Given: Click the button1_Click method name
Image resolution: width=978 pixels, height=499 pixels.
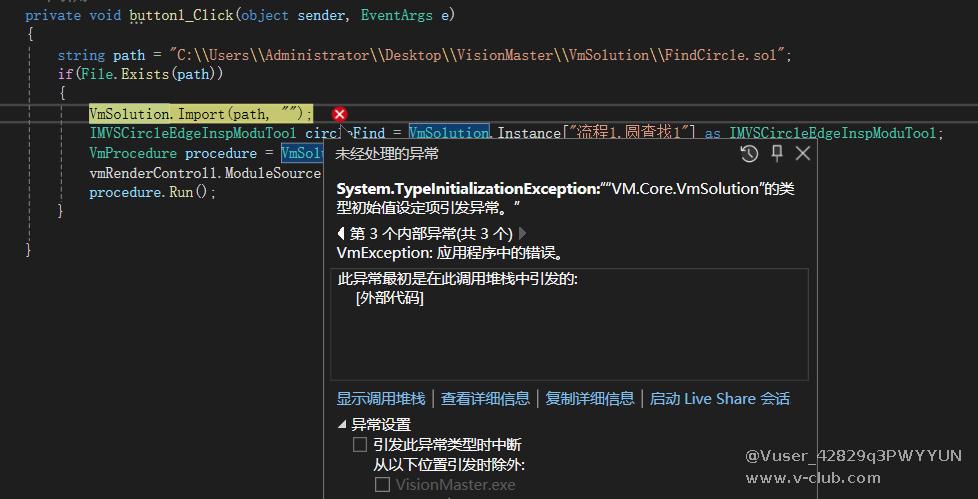Looking at the screenshot, I should pos(181,15).
